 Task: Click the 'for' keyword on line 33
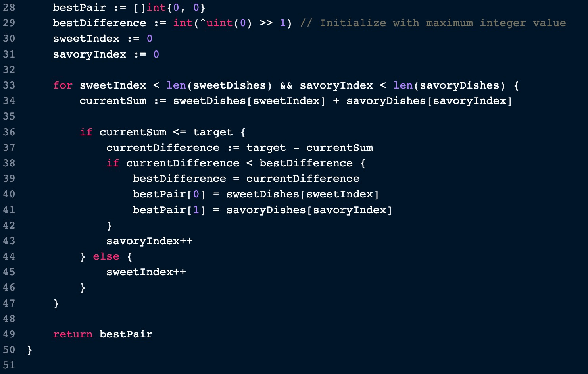tap(63, 85)
